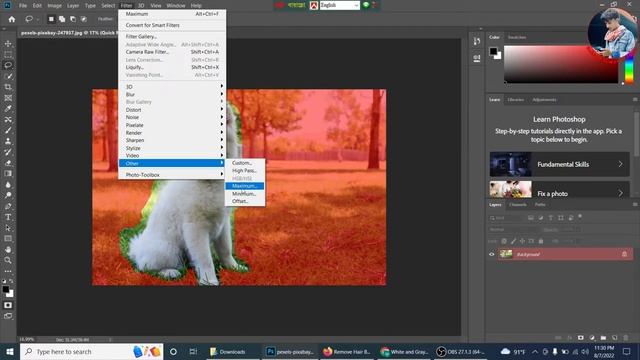Select the Rectangular Marquee tool
640x360 pixels.
click(x=8, y=54)
